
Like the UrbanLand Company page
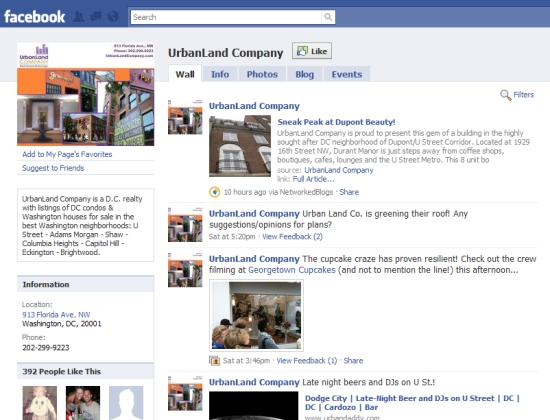click(312, 51)
